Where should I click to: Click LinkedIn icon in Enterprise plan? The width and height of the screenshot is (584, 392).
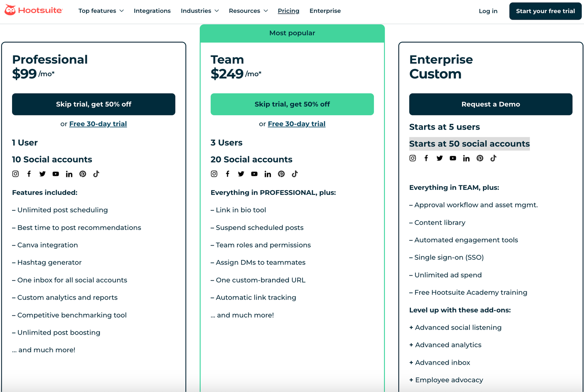466,158
